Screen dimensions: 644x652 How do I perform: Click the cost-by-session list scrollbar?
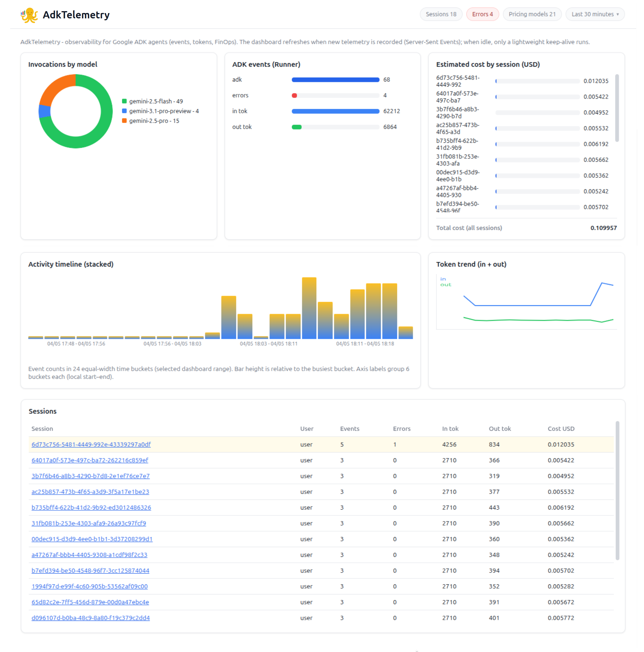point(617,108)
